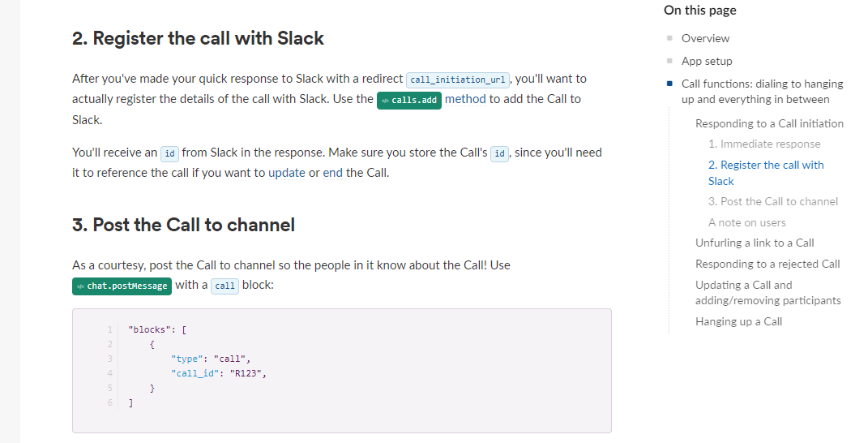Click the 'method' link after calls.add
Viewport: 868px width, 443px height.
pos(465,99)
